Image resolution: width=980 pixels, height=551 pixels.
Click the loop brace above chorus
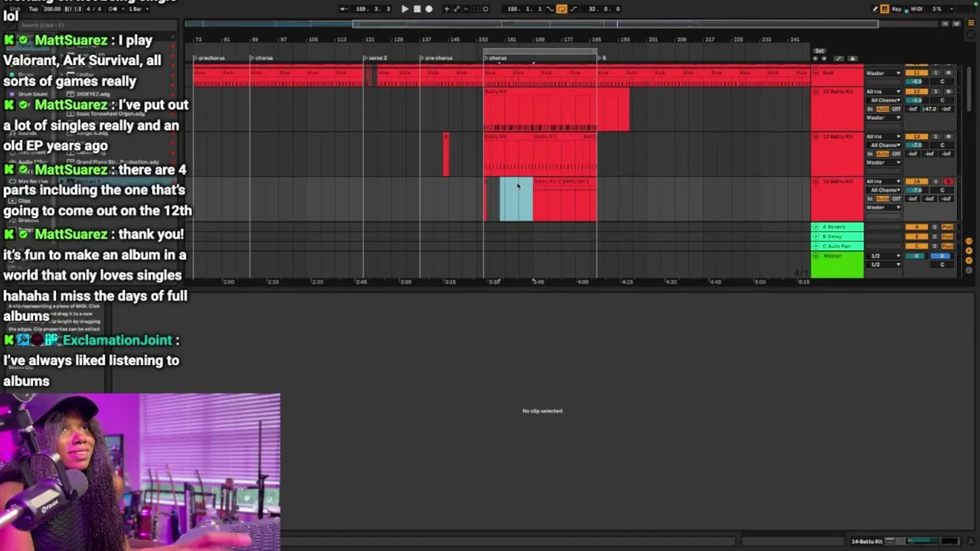540,52
